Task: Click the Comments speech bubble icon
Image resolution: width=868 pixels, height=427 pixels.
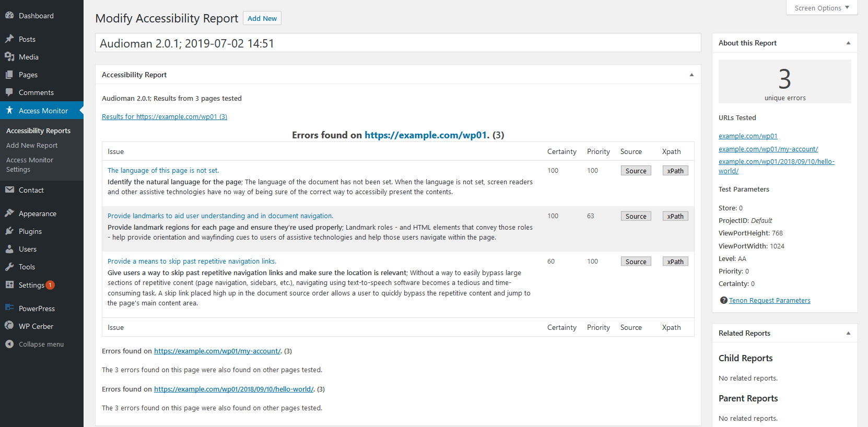Action: point(9,92)
